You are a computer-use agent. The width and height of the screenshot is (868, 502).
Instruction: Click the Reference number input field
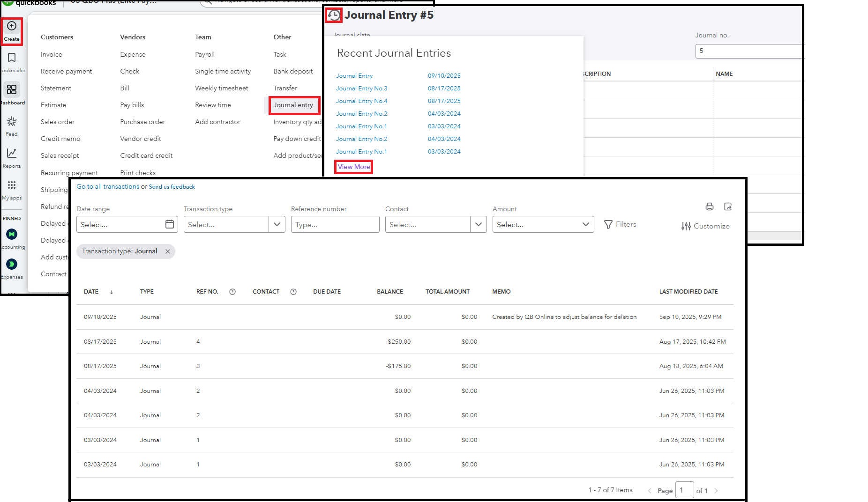(x=335, y=224)
